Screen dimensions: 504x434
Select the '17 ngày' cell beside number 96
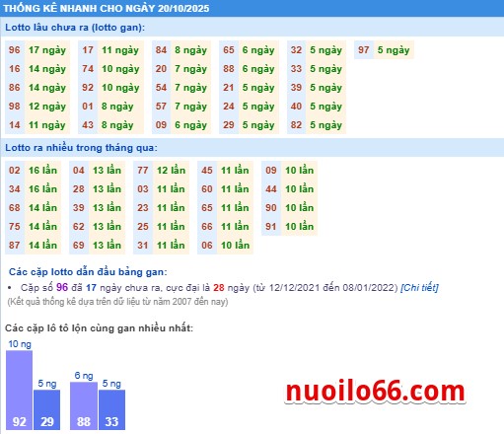click(x=47, y=50)
